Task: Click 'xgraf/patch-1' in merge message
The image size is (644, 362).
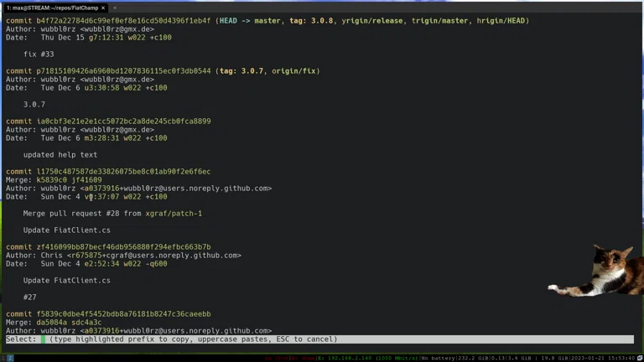Action: pos(174,214)
